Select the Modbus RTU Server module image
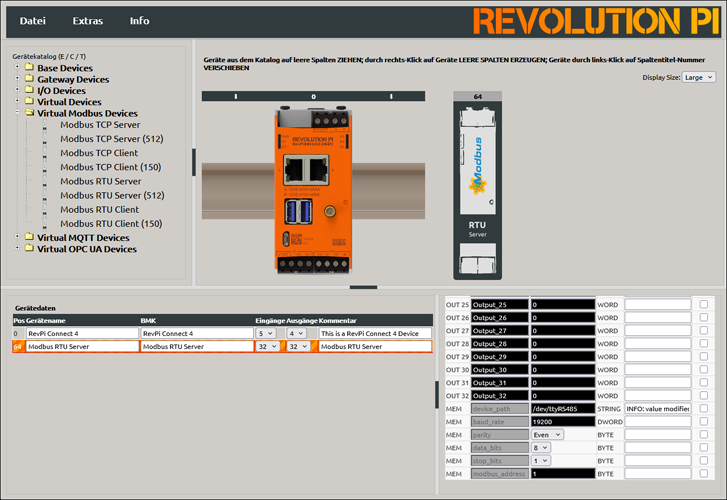 pos(478,190)
